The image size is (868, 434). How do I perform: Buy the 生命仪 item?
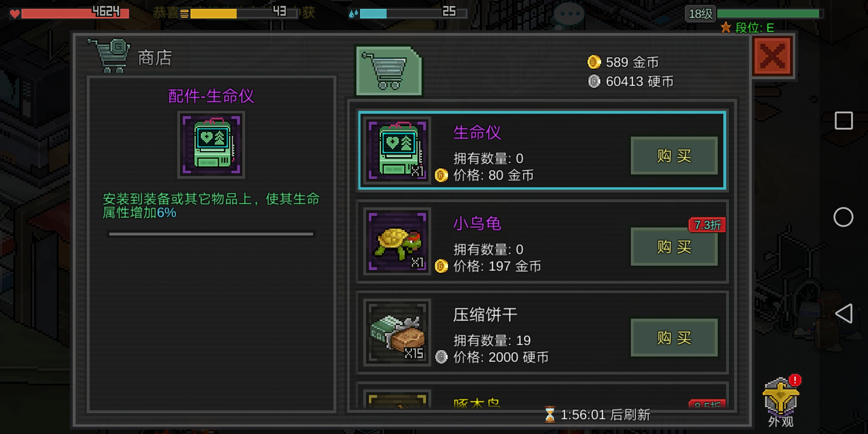click(674, 156)
